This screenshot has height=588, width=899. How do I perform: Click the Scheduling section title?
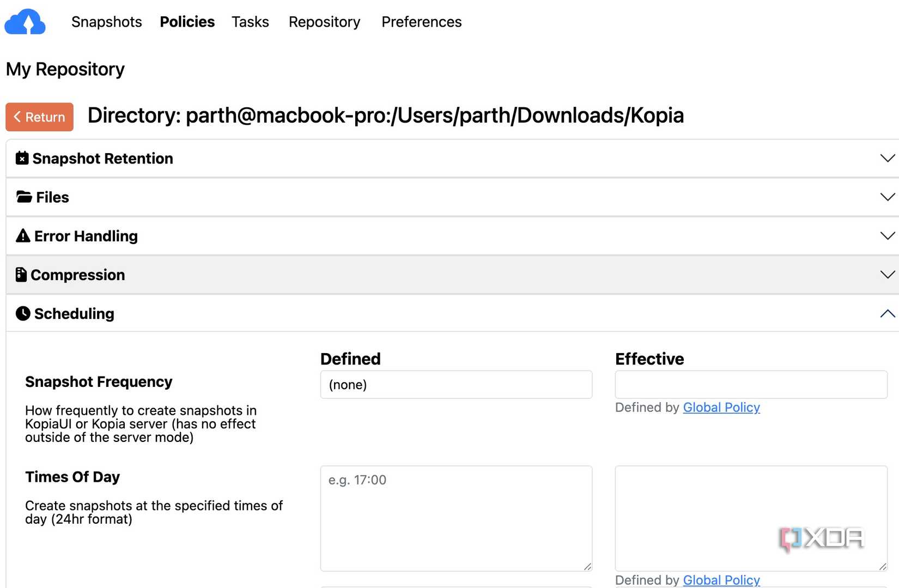[x=74, y=313]
